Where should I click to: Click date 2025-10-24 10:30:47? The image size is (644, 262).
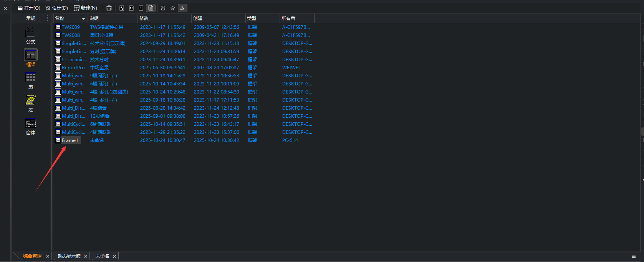[162, 140]
